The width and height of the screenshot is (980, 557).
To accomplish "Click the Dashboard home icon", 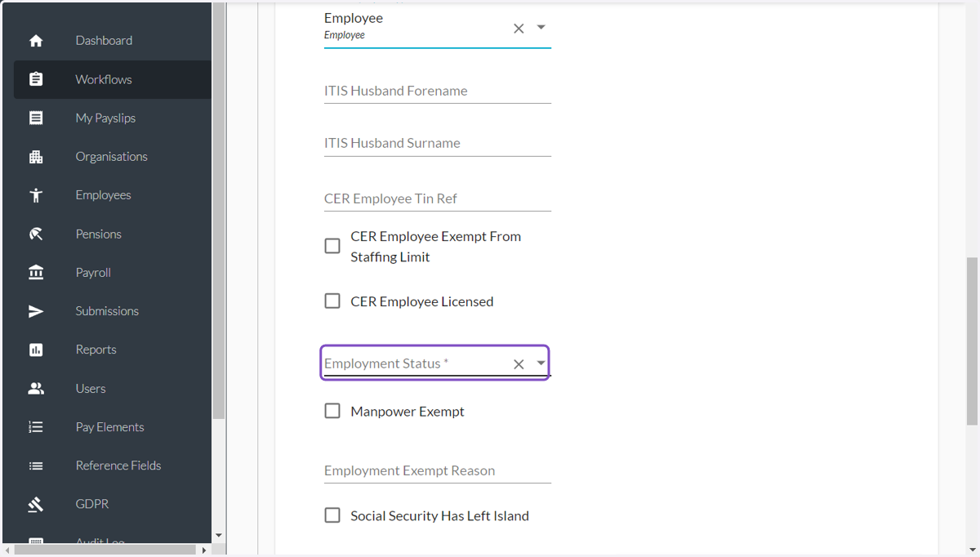I will [x=36, y=41].
